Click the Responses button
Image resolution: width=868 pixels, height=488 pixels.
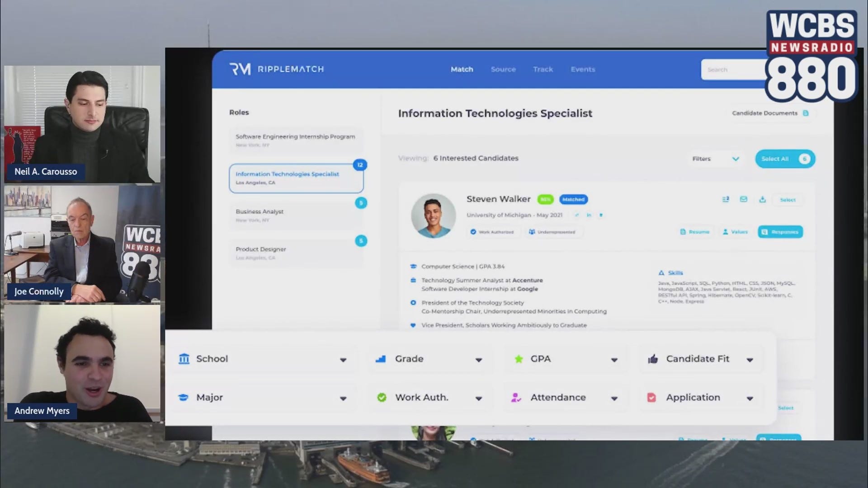[780, 232]
